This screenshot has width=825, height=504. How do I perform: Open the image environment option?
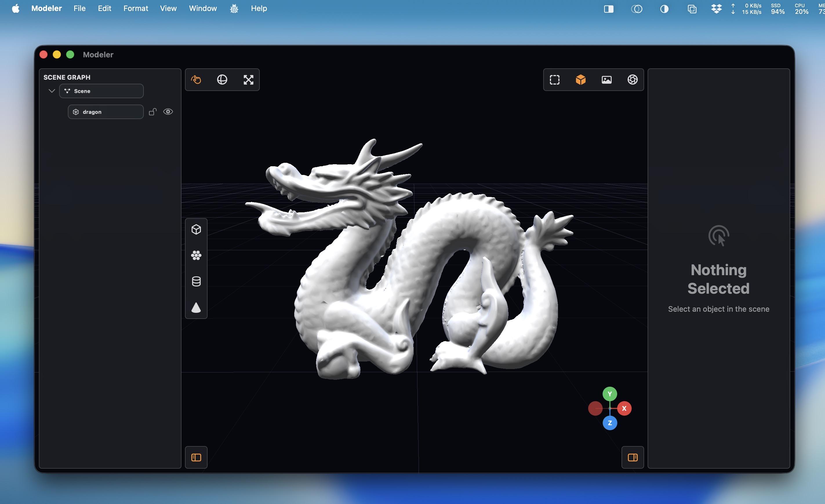pos(607,80)
